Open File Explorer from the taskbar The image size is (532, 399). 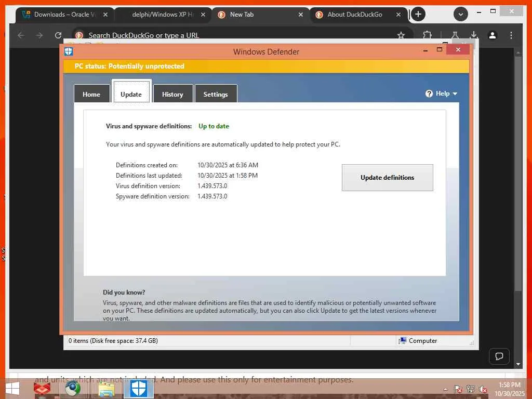[x=107, y=389]
